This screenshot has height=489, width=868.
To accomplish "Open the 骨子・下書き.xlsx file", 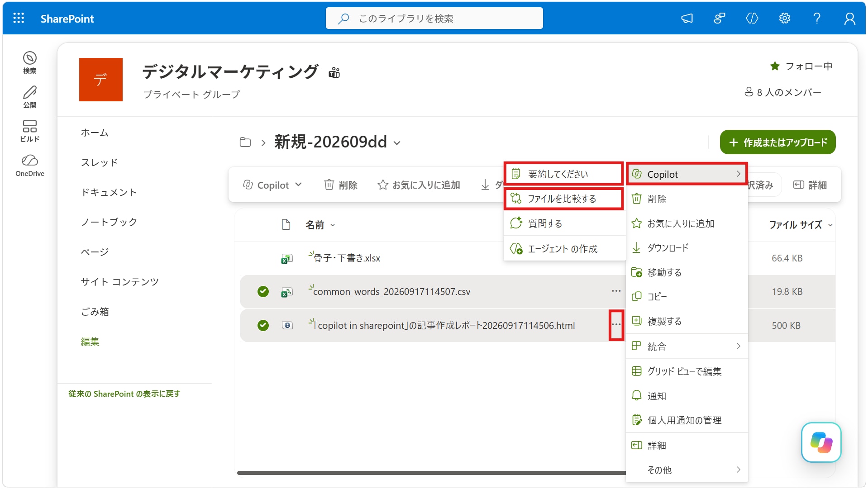I will 347,258.
